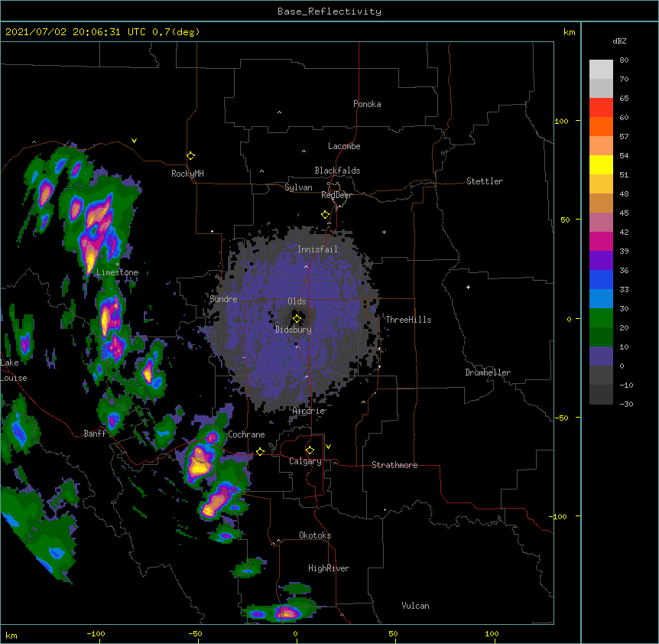Viewport: 659px width, 644px height.
Task: Select the Airdrie city label
Action: tap(309, 411)
